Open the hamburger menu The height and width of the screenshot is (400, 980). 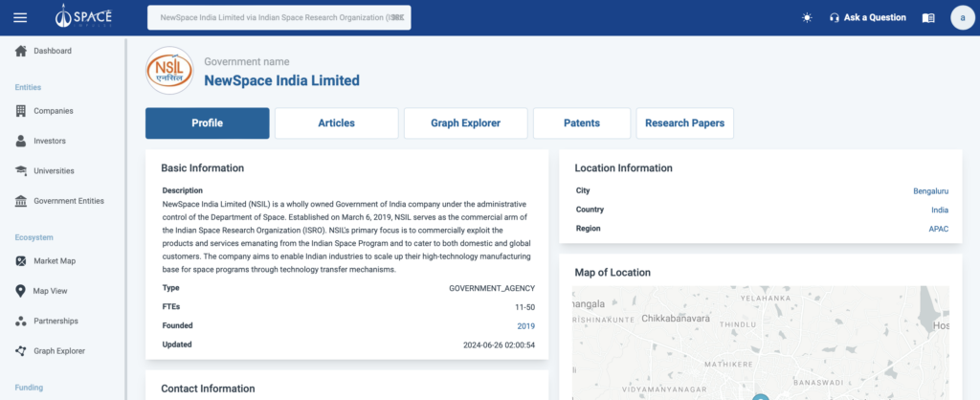[21, 17]
